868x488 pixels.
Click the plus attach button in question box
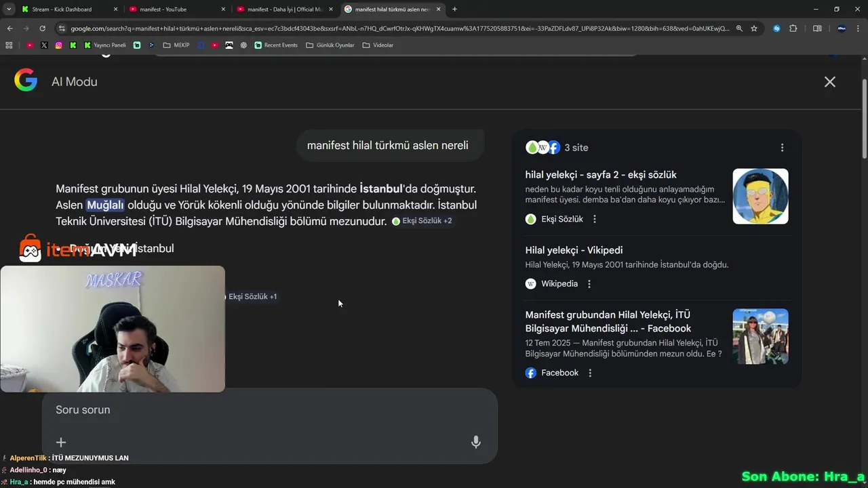pos(61,443)
